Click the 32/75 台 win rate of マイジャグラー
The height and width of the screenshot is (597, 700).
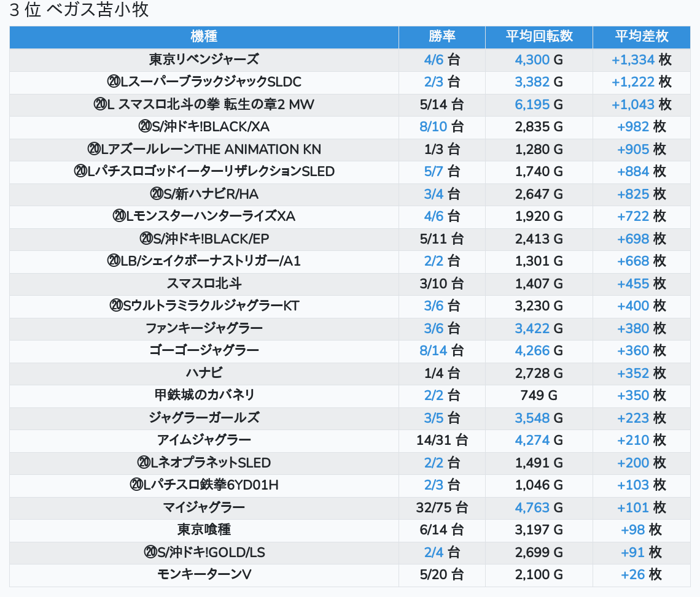click(441, 507)
